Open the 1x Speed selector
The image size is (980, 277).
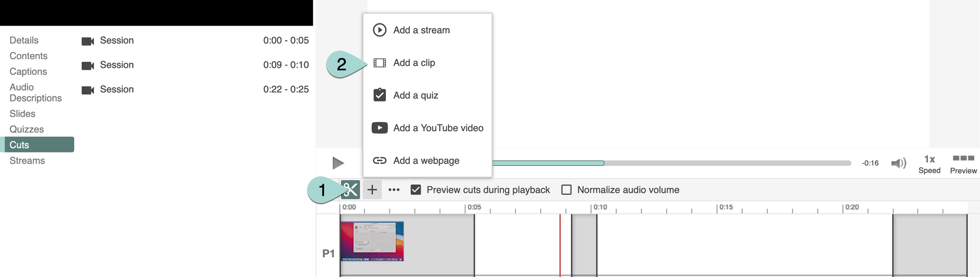point(929,164)
